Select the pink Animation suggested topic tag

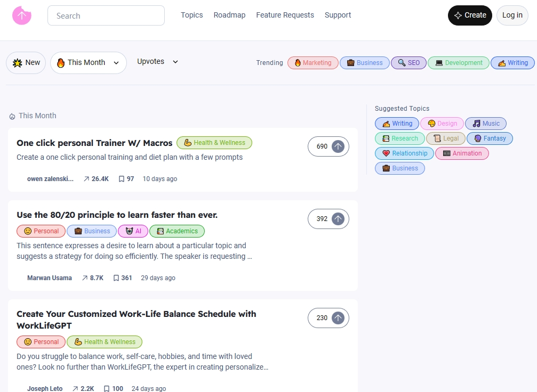coord(462,153)
